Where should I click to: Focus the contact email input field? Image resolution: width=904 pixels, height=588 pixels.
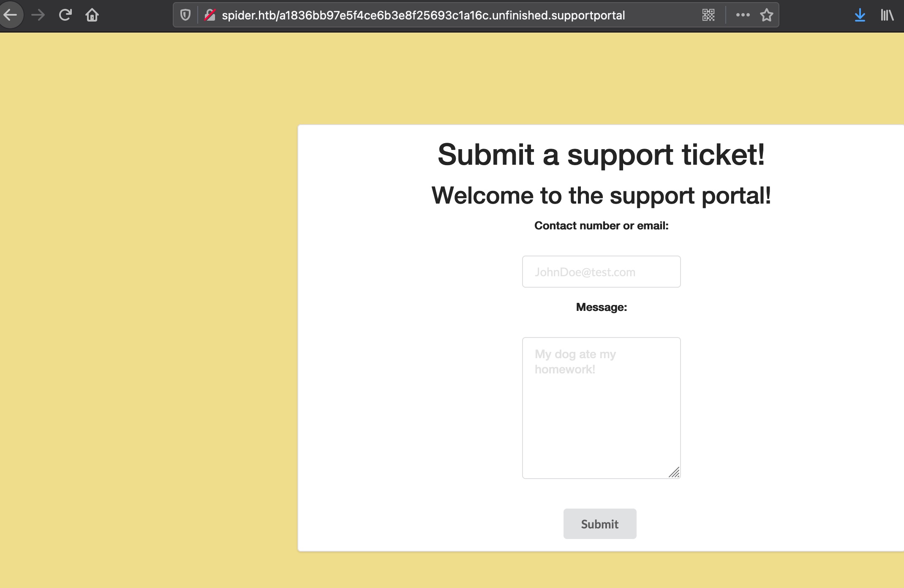point(601,272)
